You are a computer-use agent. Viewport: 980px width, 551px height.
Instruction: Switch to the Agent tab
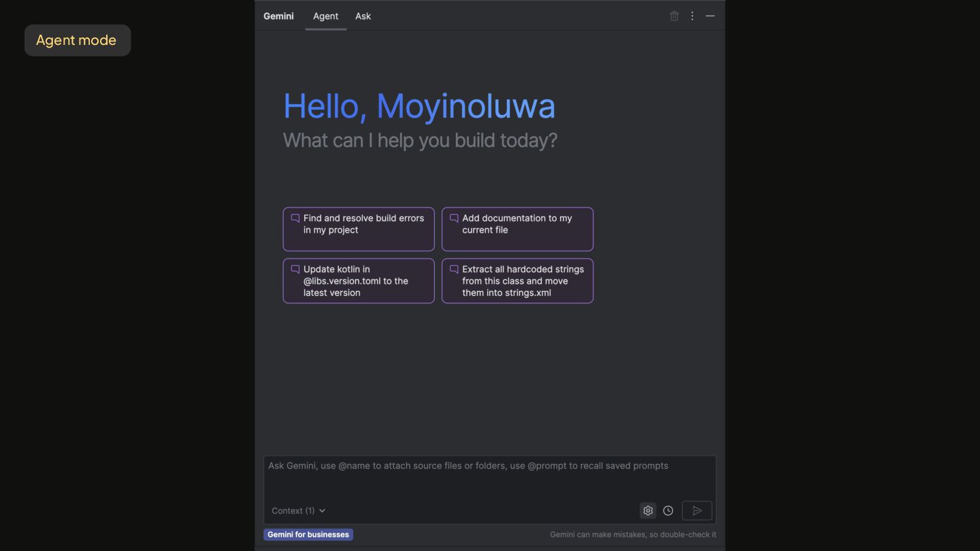(325, 16)
